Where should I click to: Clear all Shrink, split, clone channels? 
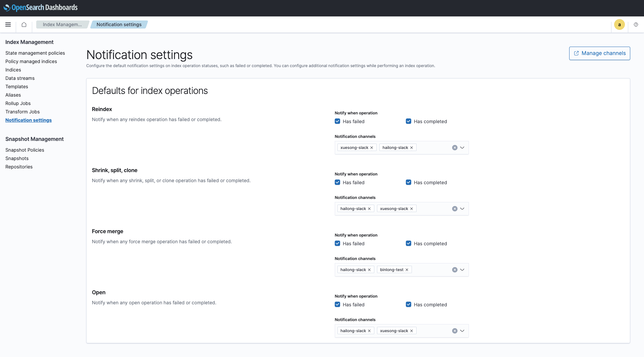455,209
